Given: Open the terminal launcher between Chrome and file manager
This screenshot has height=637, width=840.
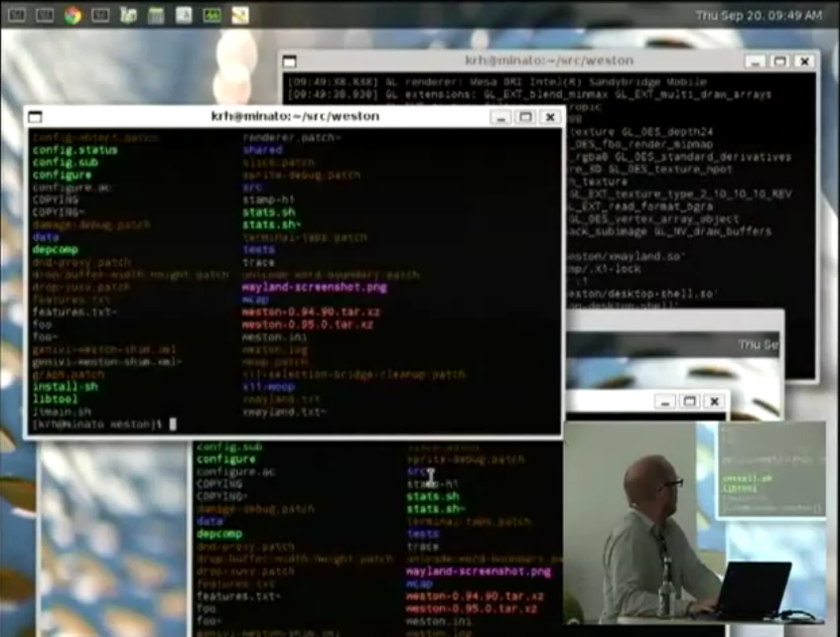Looking at the screenshot, I should point(100,15).
